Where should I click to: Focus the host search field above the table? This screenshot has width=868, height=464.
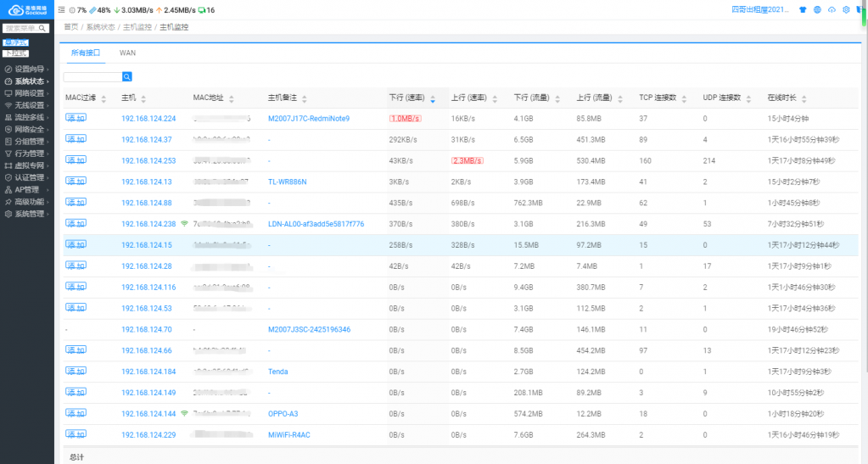tap(92, 77)
